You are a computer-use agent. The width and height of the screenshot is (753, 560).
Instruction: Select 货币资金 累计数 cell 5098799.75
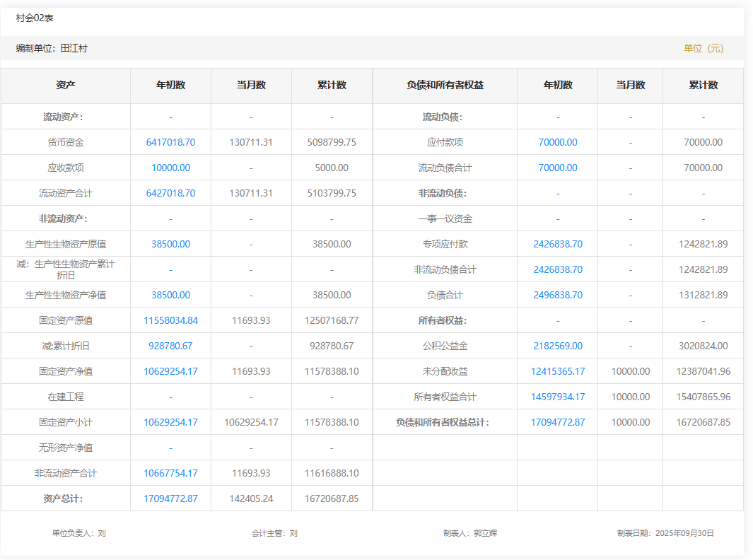coord(332,142)
